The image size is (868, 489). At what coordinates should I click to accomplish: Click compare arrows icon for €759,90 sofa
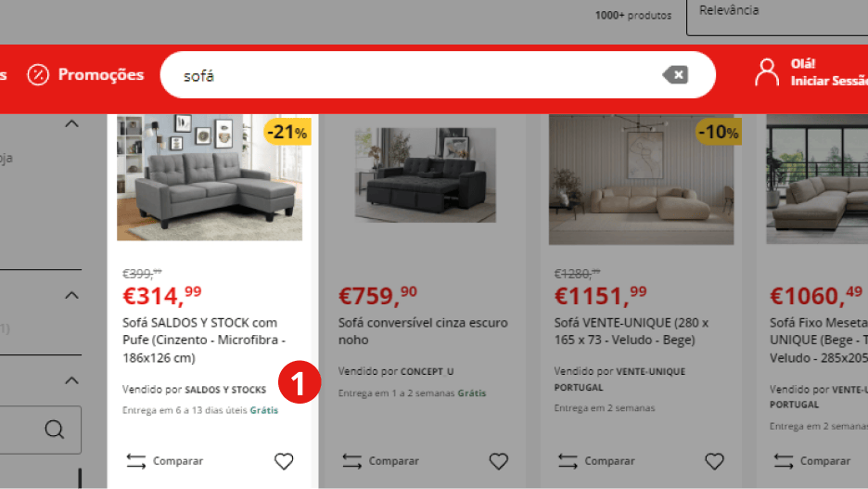352,461
